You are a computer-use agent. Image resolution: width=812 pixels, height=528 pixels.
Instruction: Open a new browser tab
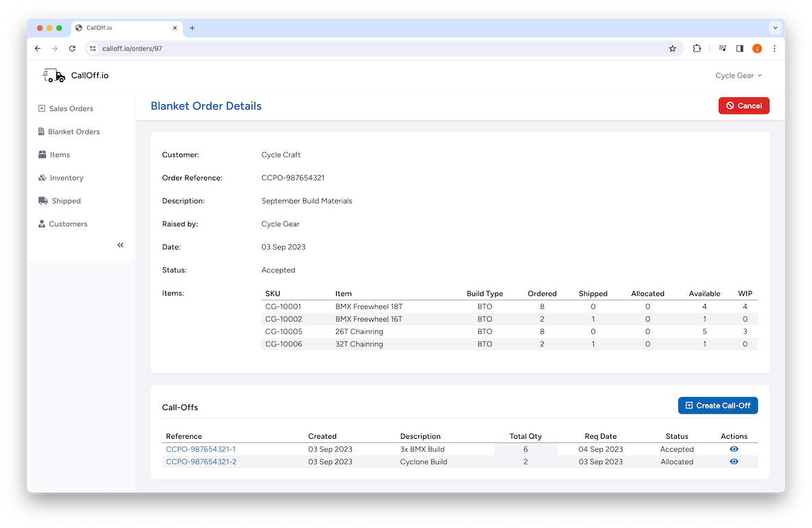tap(192, 28)
